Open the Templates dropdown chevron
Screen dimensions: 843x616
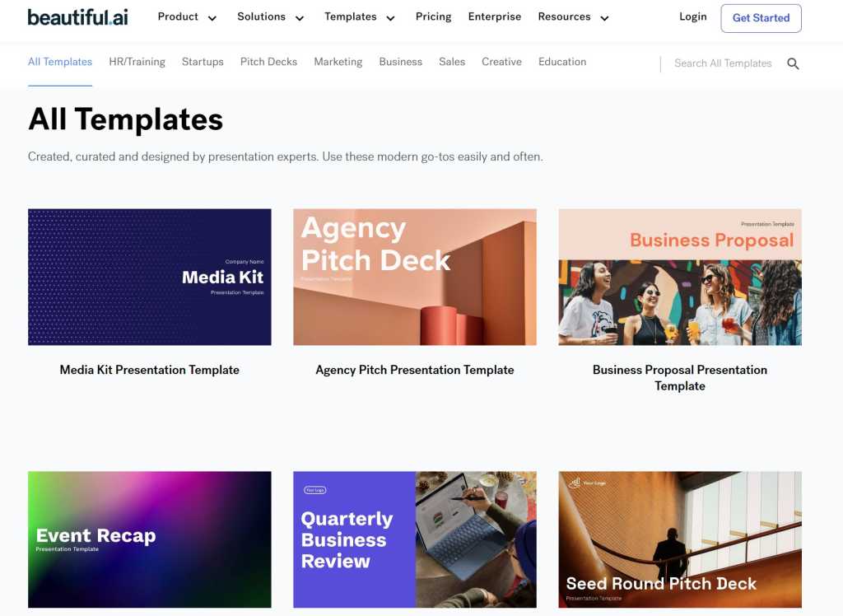(391, 18)
